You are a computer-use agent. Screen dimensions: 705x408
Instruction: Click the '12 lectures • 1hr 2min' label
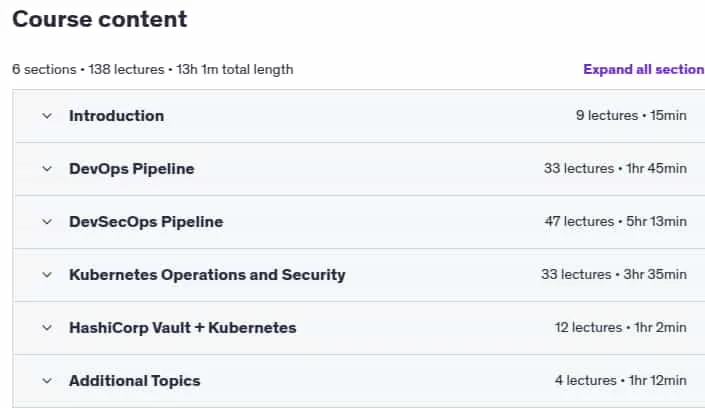click(620, 327)
